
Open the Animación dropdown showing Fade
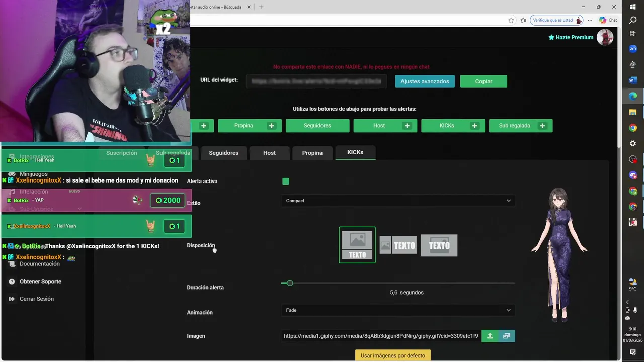tap(397, 310)
